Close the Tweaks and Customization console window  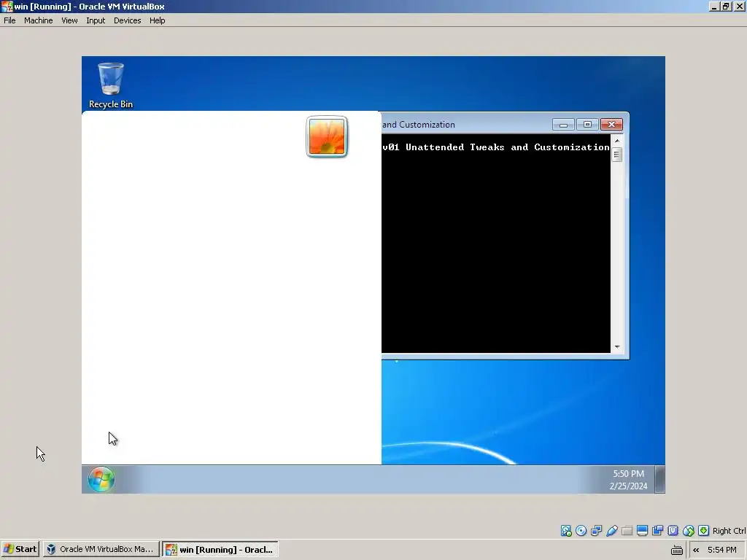click(x=612, y=124)
